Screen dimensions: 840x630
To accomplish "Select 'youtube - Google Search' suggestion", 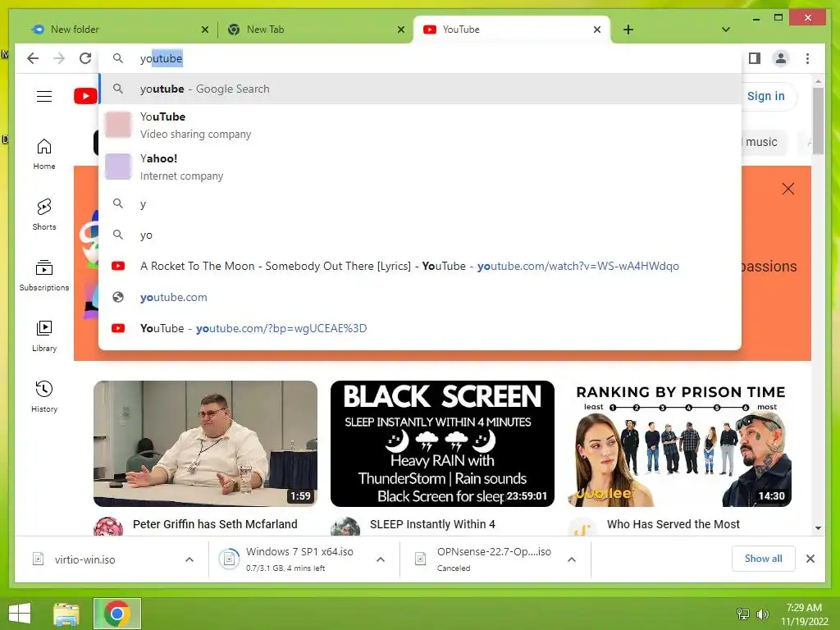I will (420, 89).
